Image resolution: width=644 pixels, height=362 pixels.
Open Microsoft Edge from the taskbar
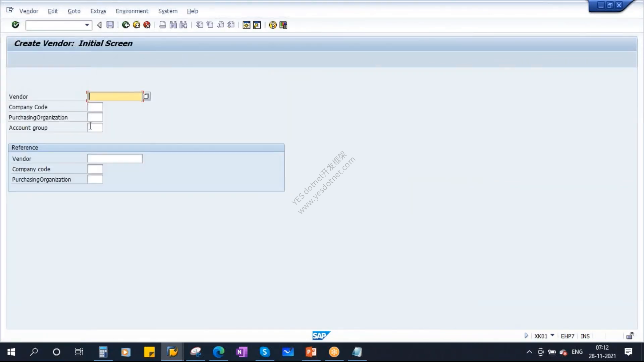(x=219, y=352)
